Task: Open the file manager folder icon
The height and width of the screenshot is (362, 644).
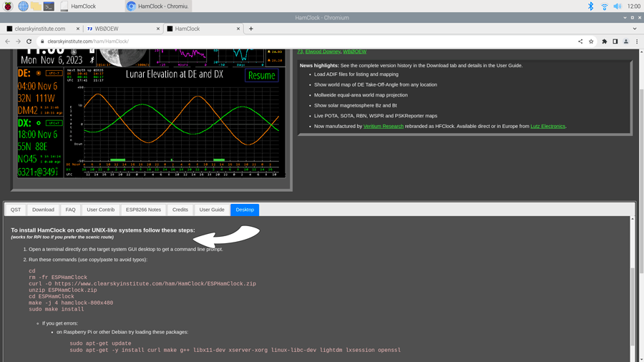Action: pos(36,6)
